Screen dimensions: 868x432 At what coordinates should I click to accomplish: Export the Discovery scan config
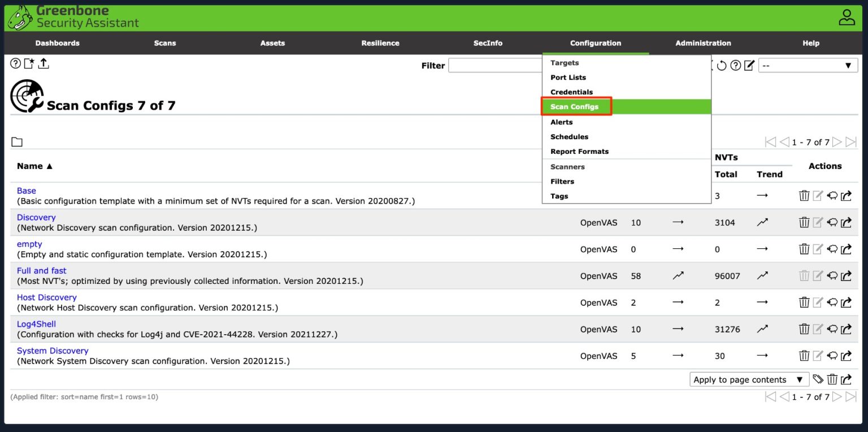click(x=847, y=222)
